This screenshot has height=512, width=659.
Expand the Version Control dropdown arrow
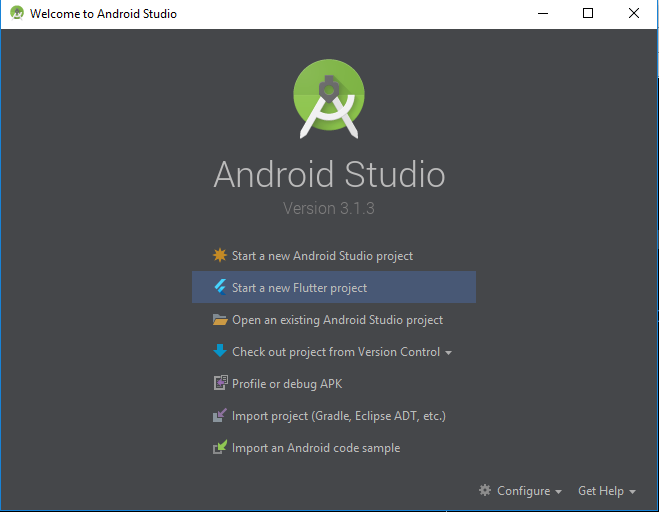point(448,353)
